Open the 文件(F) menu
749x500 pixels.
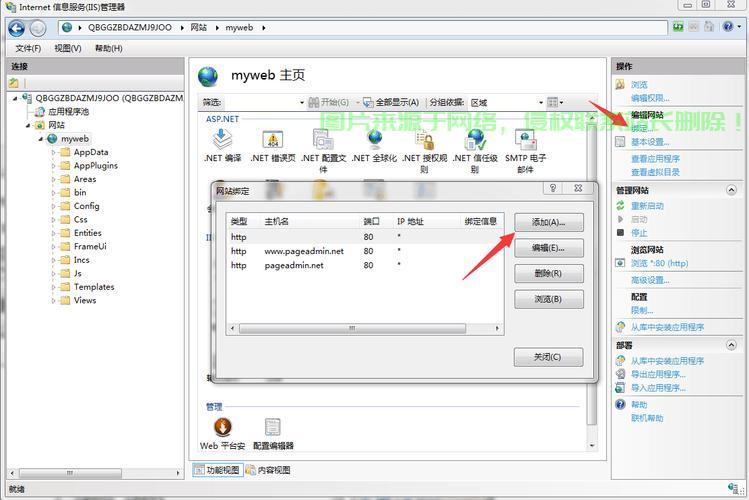[x=28, y=48]
